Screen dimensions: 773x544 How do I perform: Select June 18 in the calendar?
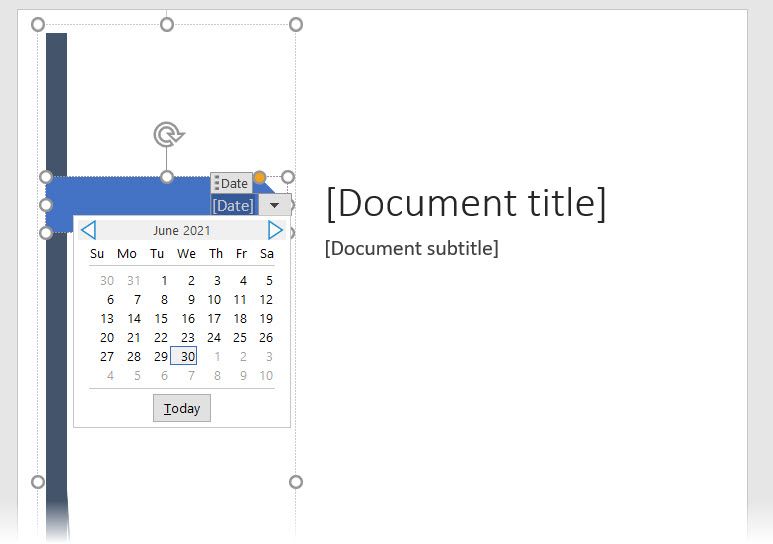pos(240,319)
